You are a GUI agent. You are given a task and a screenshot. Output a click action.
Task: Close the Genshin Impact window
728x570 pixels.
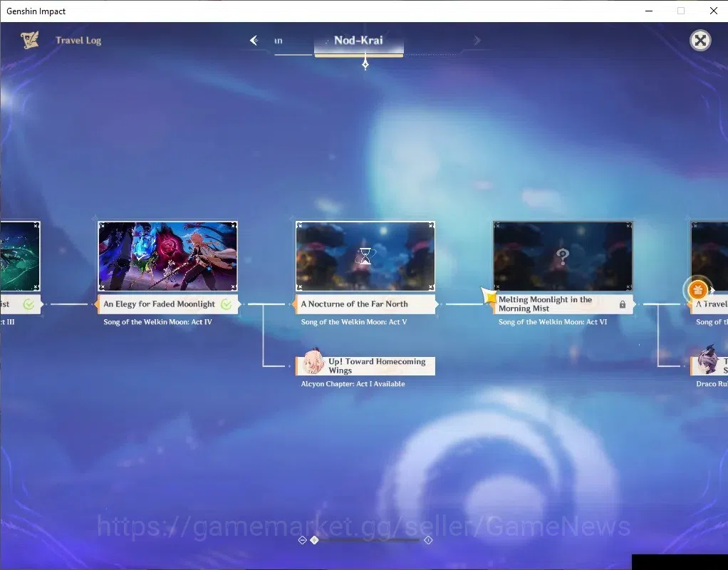(x=714, y=11)
